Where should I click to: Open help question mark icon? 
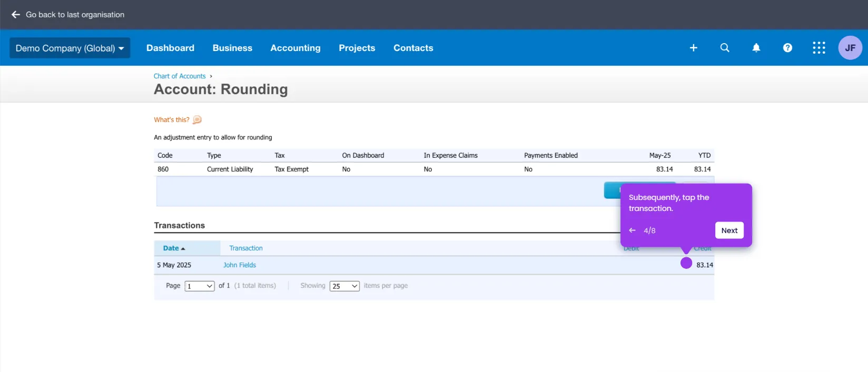(x=787, y=48)
